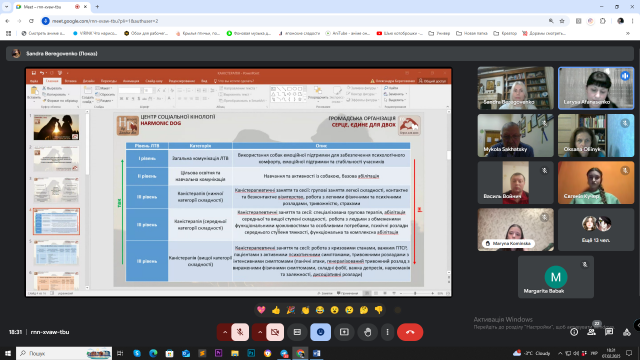Click Larysa Afanasenko's video tile
Viewport: 640px width, 360px height.
[596, 88]
